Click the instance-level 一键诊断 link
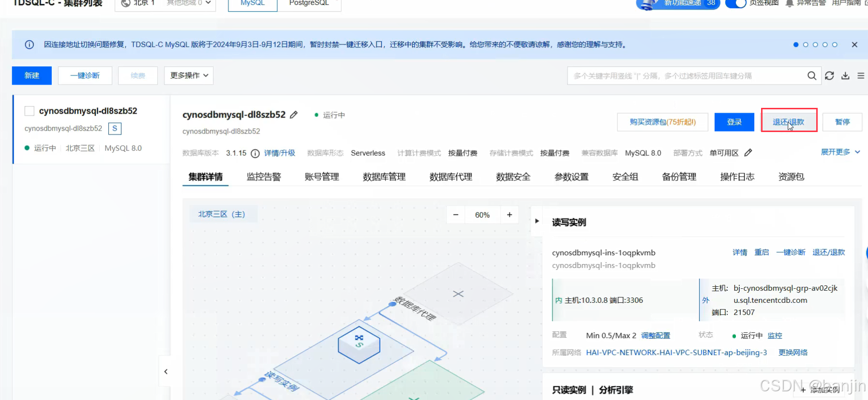The width and height of the screenshot is (868, 400). pyautogui.click(x=791, y=252)
